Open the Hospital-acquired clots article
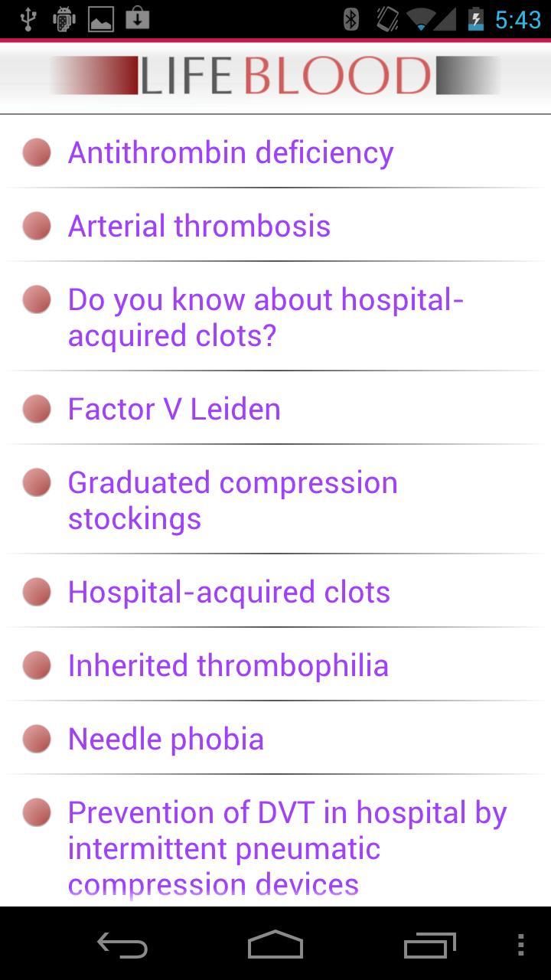This screenshot has height=980, width=551. [x=229, y=592]
